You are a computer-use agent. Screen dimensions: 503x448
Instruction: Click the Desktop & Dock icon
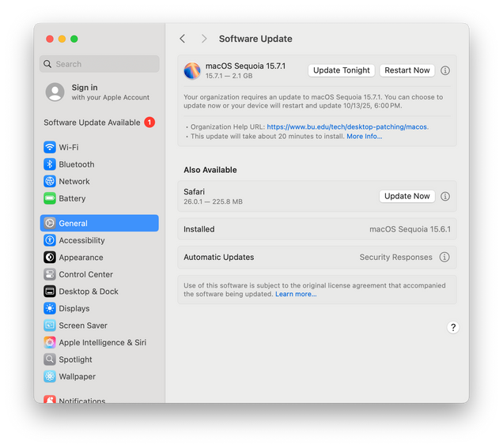[50, 292]
